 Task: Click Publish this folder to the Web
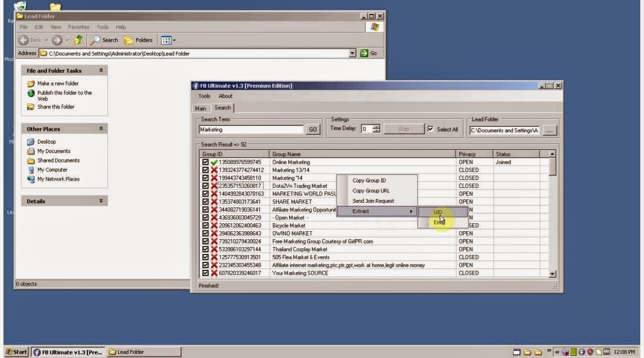click(64, 95)
